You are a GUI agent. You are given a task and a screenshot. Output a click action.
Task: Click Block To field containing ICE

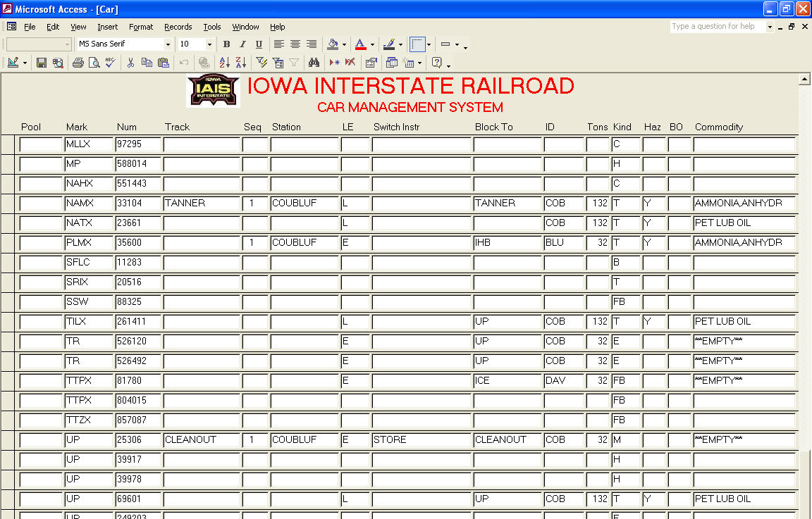[x=508, y=381]
